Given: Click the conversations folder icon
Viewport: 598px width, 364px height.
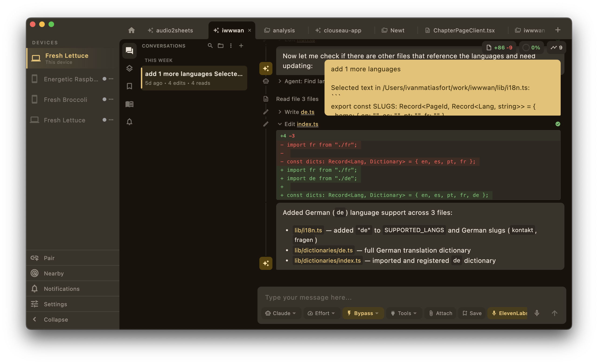Looking at the screenshot, I should click(x=220, y=46).
